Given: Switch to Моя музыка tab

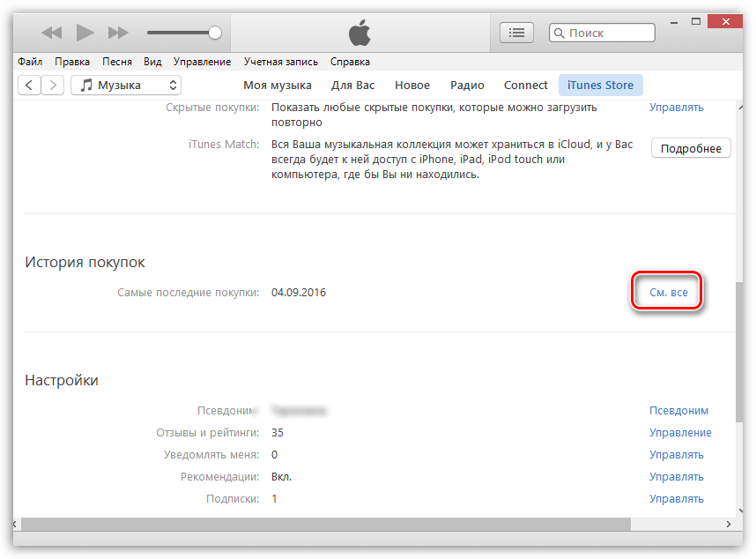Looking at the screenshot, I should pyautogui.click(x=278, y=86).
